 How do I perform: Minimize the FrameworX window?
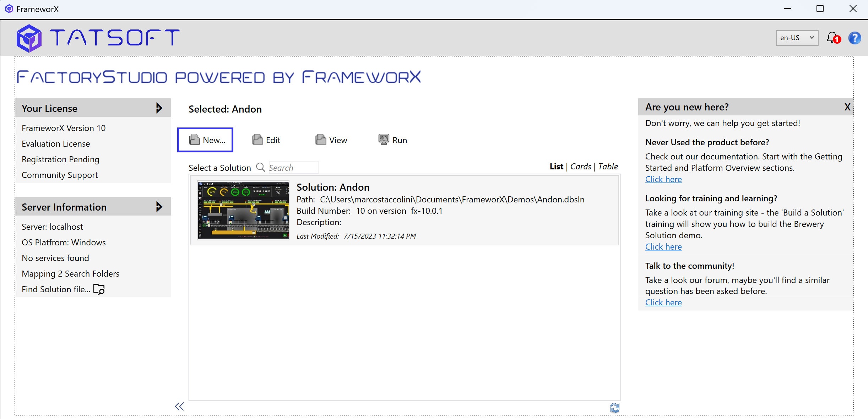[x=788, y=9]
